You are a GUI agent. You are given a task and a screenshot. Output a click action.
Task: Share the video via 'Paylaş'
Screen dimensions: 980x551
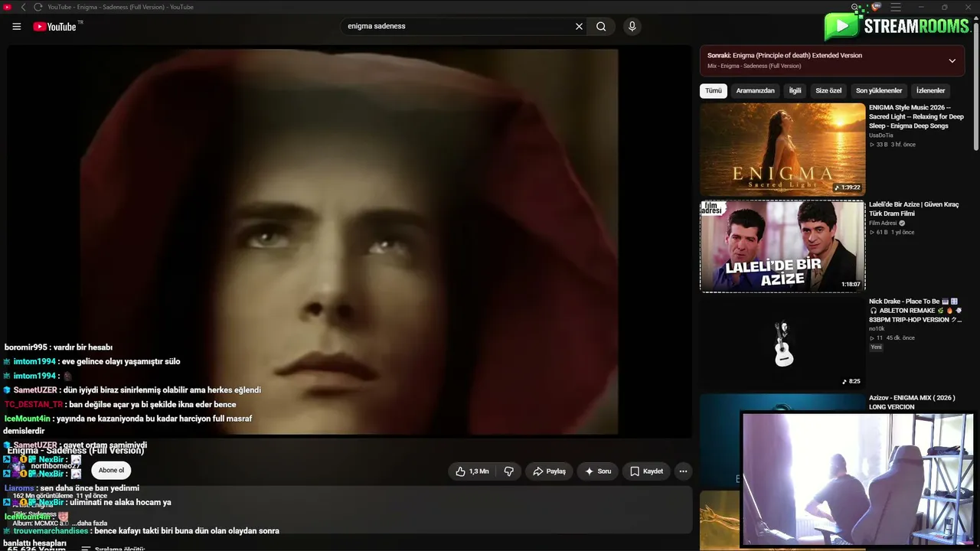pos(550,471)
